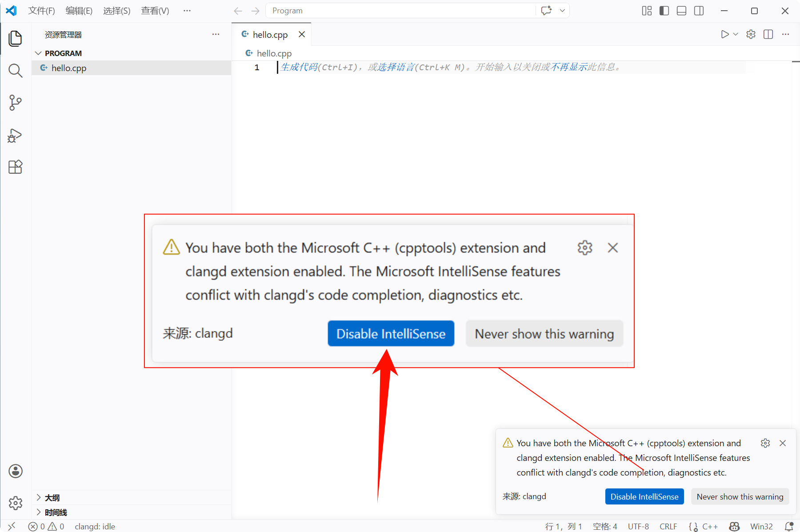Open the editor's more actions ellipsis
The image size is (800, 532).
785,34
